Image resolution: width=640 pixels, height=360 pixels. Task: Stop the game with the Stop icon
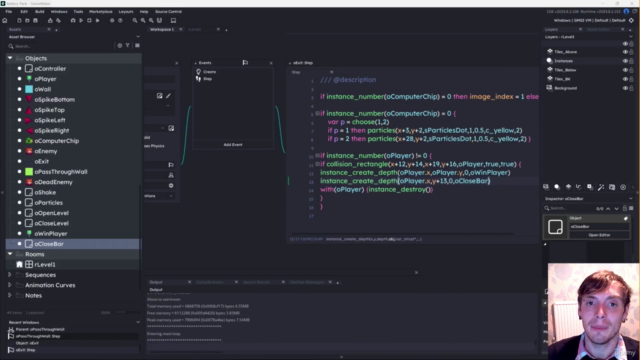click(89, 20)
